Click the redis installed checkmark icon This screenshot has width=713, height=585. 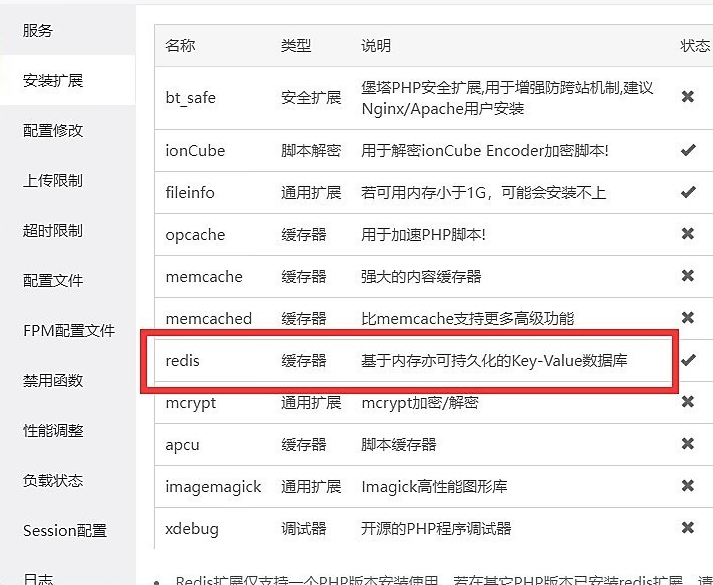688,360
